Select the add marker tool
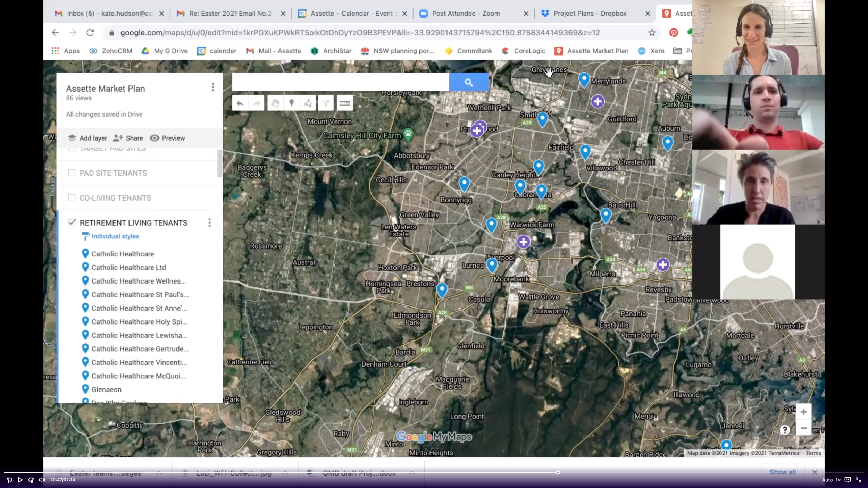The width and height of the screenshot is (868, 488). tap(292, 103)
